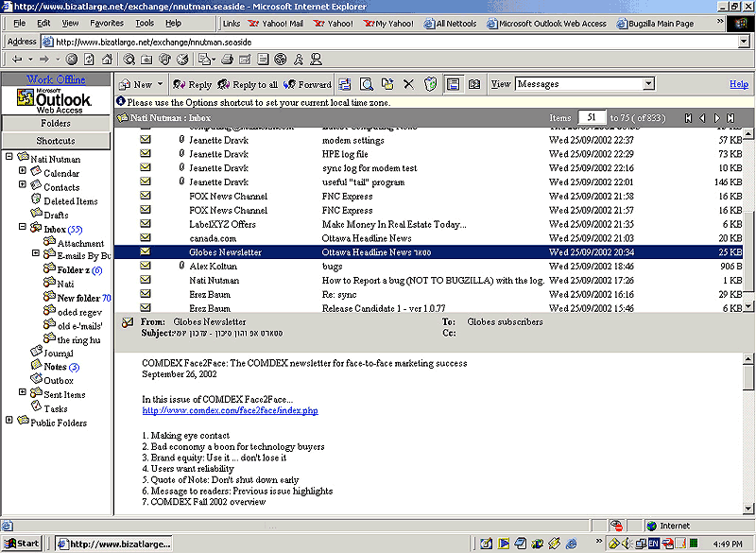Open the Address Book icon
756x553 pixels.
point(474,84)
